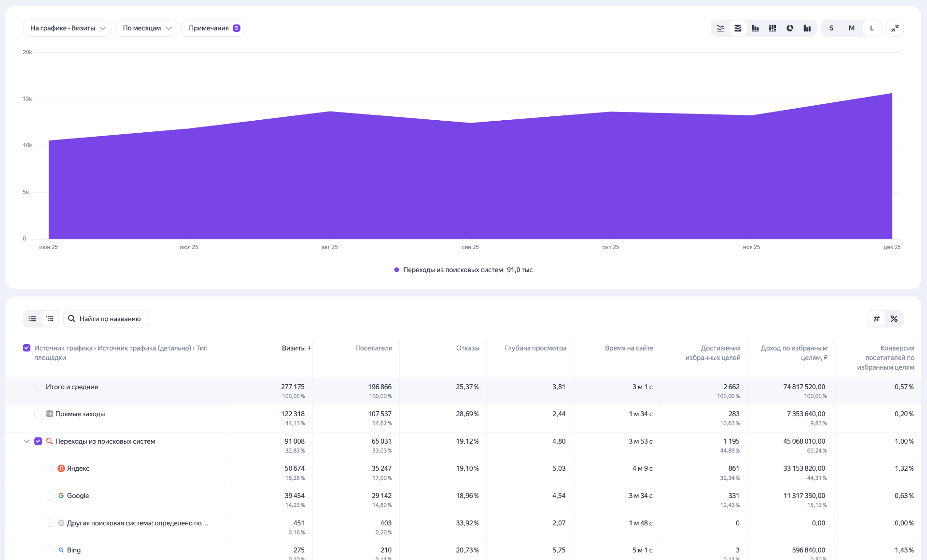Screen dimensions: 927x560
Task: Select the stacked area chart icon
Action: pos(738,28)
